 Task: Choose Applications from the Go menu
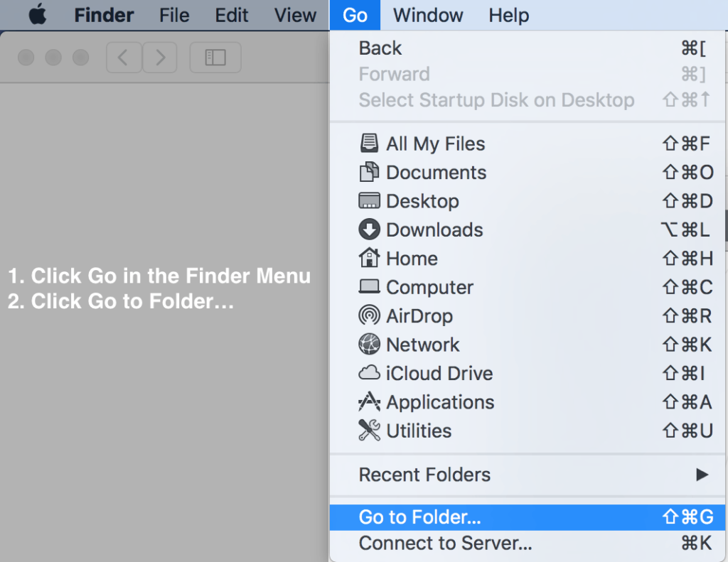440,402
